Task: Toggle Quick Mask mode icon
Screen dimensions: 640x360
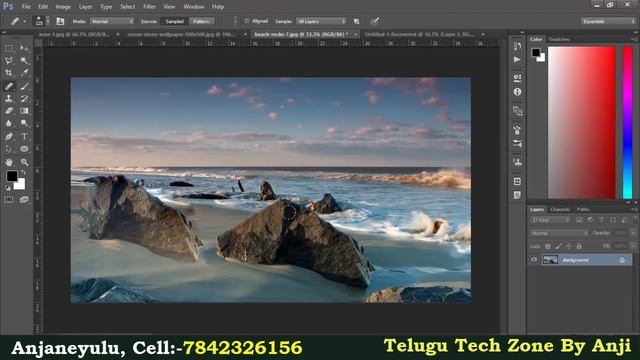Action: (x=9, y=200)
